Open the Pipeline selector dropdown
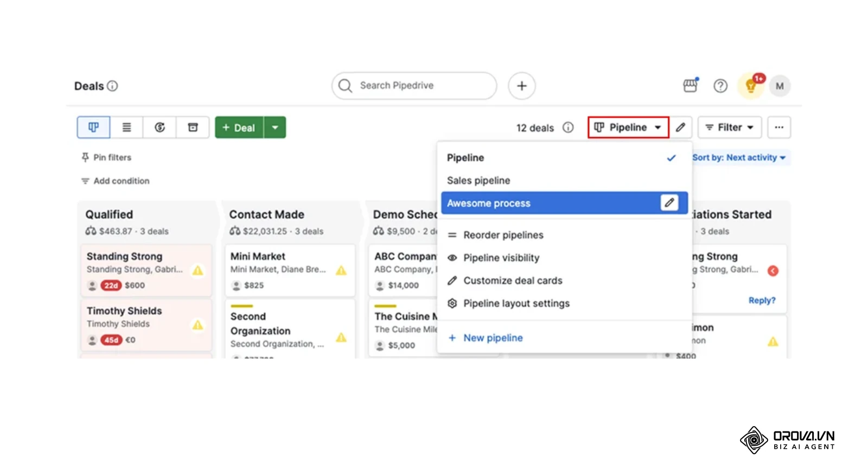 [x=628, y=128]
